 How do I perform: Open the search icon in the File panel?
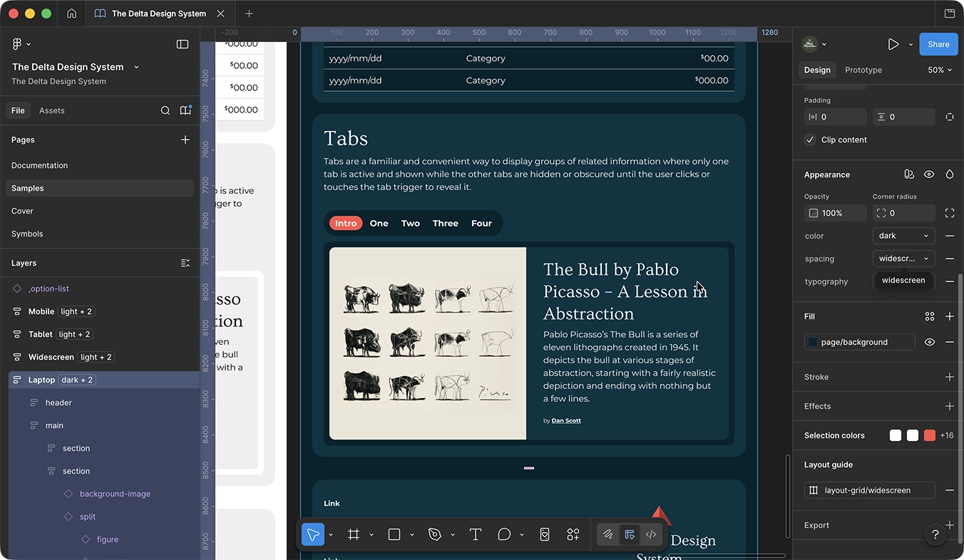click(165, 110)
